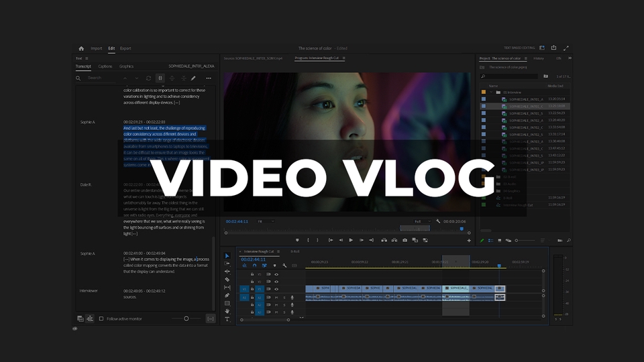Open the Fit zoom level dropdown

(266, 221)
